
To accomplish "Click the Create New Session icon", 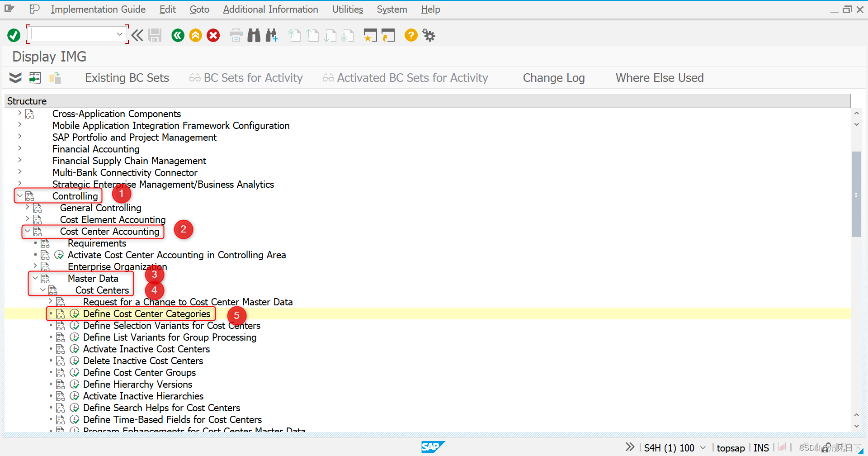I will (370, 35).
